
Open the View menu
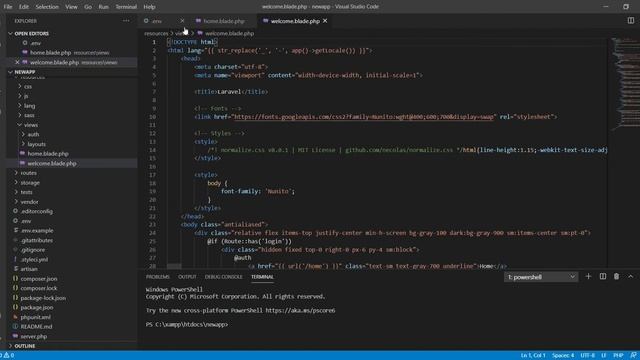pyautogui.click(x=71, y=7)
